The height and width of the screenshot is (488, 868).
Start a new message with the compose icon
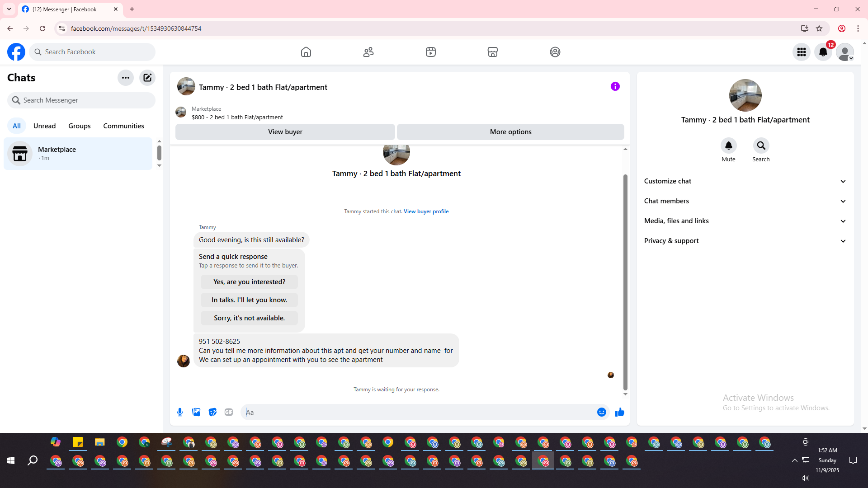(147, 78)
